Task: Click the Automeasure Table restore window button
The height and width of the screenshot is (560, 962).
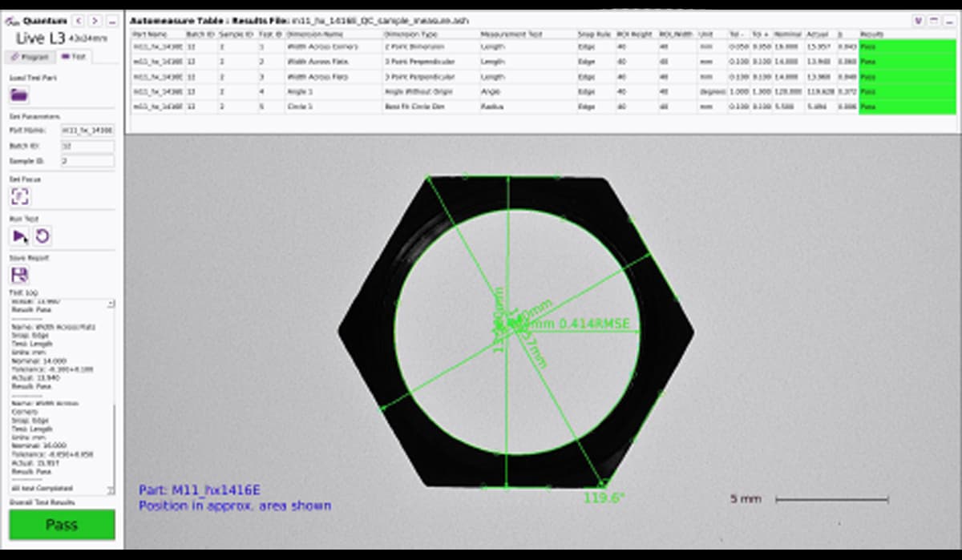Action: coord(932,20)
